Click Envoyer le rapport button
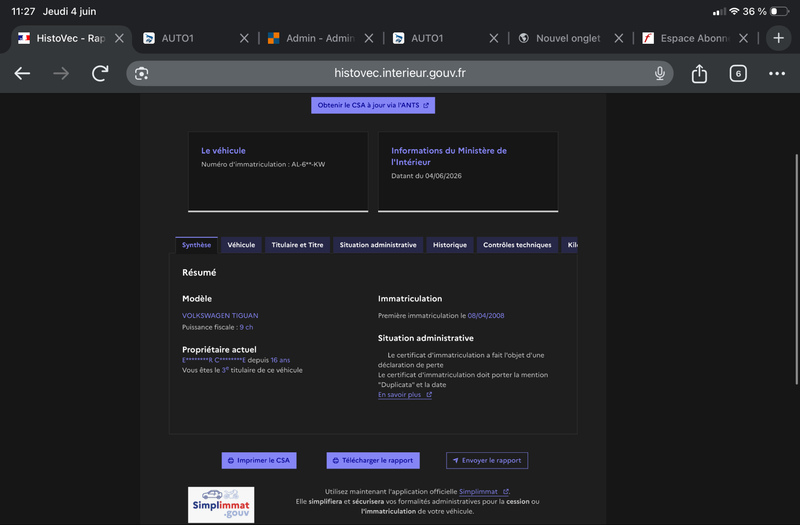The width and height of the screenshot is (800, 525). click(x=487, y=460)
